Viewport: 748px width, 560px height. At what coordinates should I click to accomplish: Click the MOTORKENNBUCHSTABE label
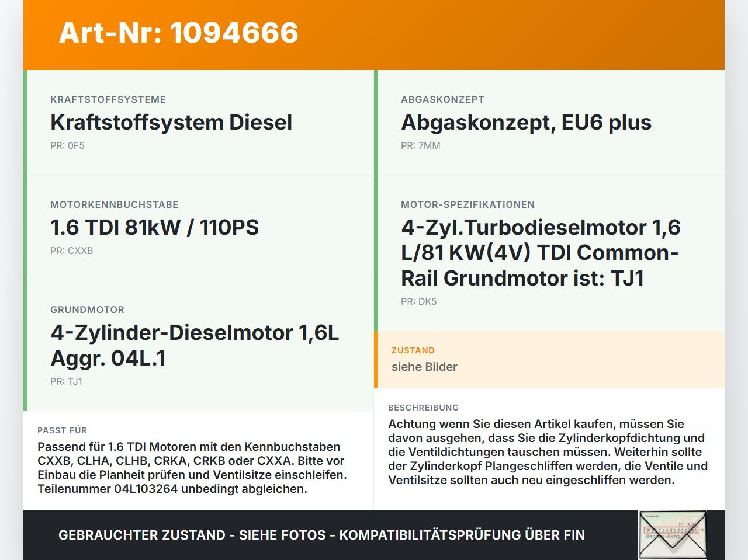(x=115, y=204)
